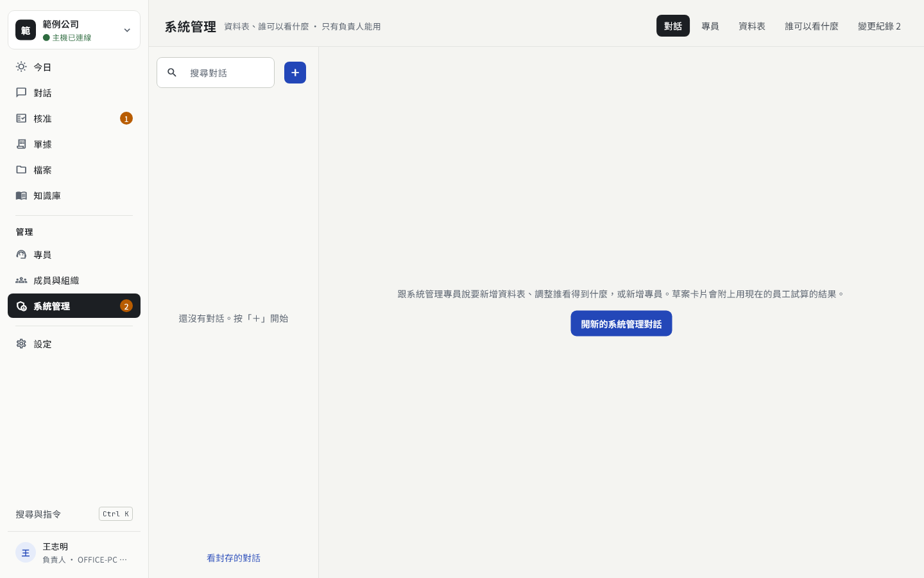Open 設定 gear icon
This screenshot has height=578, width=924.
coord(21,344)
